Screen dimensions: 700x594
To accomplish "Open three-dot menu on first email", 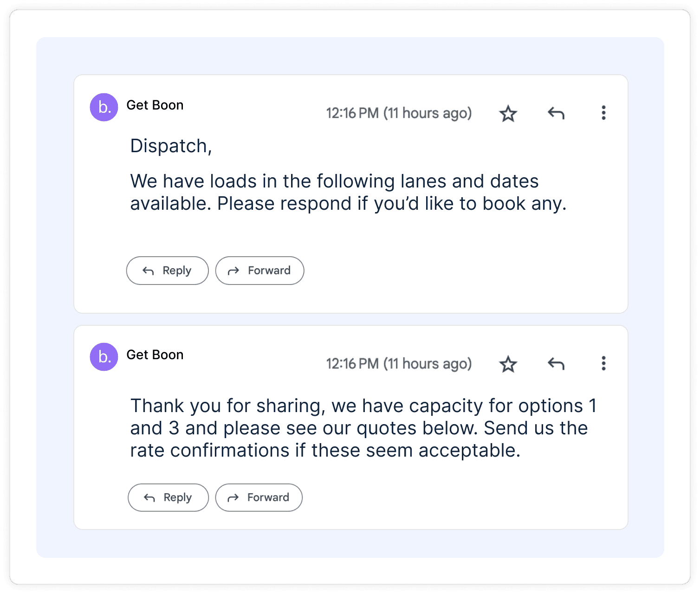I will point(603,113).
